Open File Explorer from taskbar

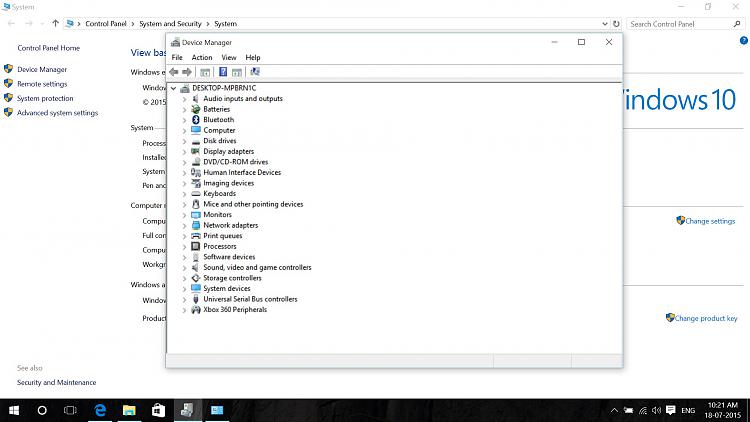(x=129, y=410)
